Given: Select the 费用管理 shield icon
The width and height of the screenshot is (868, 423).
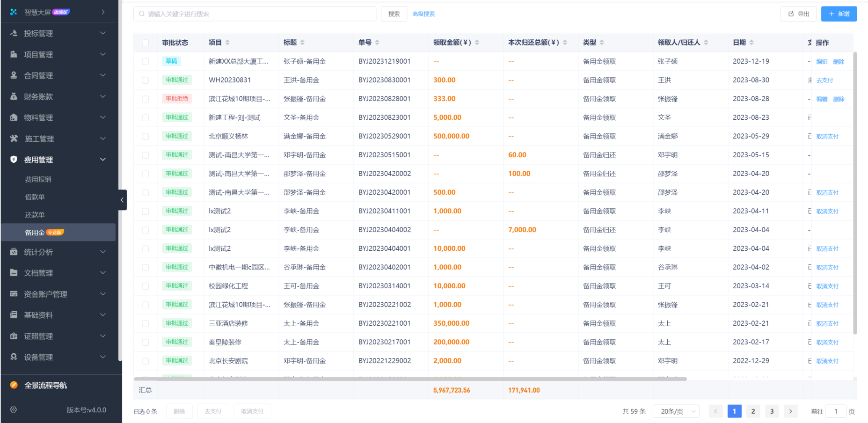Looking at the screenshot, I should pyautogui.click(x=13, y=160).
